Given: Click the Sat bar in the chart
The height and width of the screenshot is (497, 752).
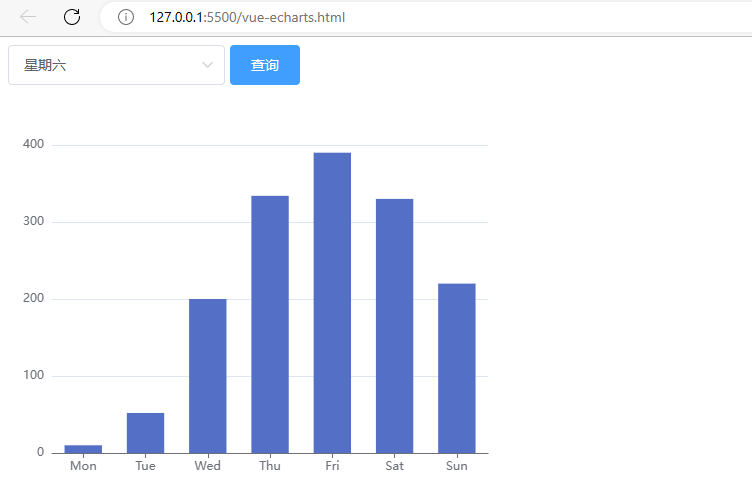Looking at the screenshot, I should [395, 326].
